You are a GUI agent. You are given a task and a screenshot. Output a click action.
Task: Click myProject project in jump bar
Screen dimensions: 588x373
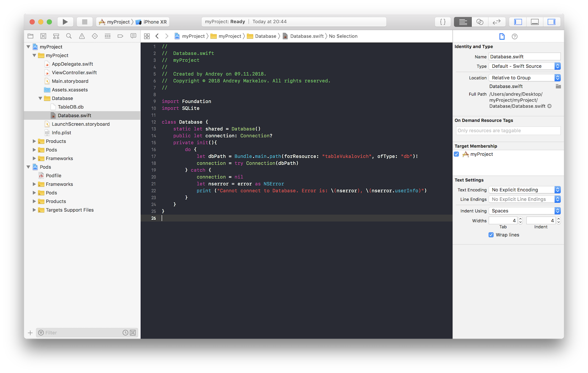(190, 36)
